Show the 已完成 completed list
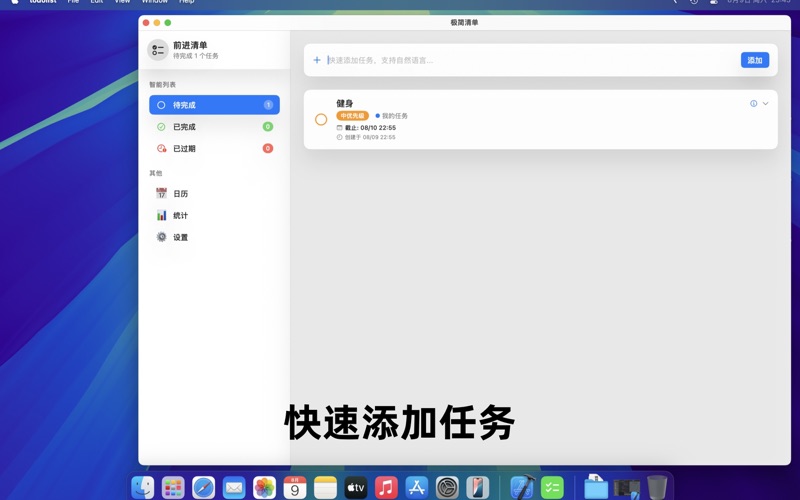This screenshot has width=800, height=500. [214, 127]
